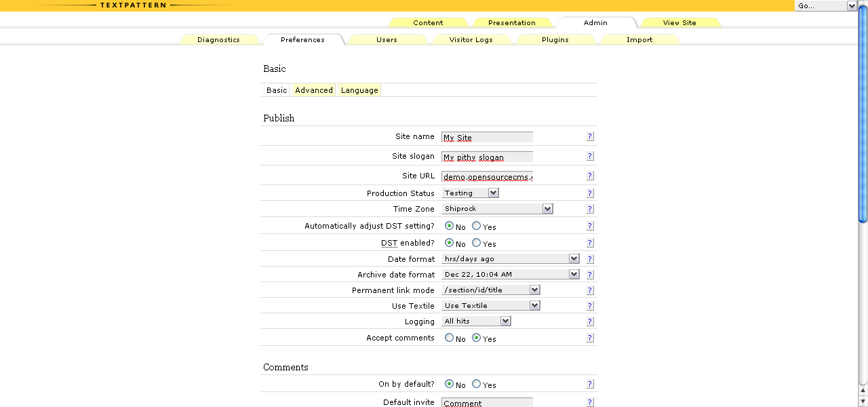
Task: Click the help icon beside Production Status
Action: tap(590, 193)
